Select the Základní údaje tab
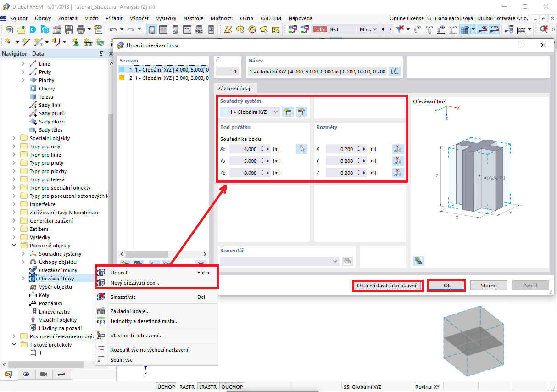The image size is (557, 392). 235,89
